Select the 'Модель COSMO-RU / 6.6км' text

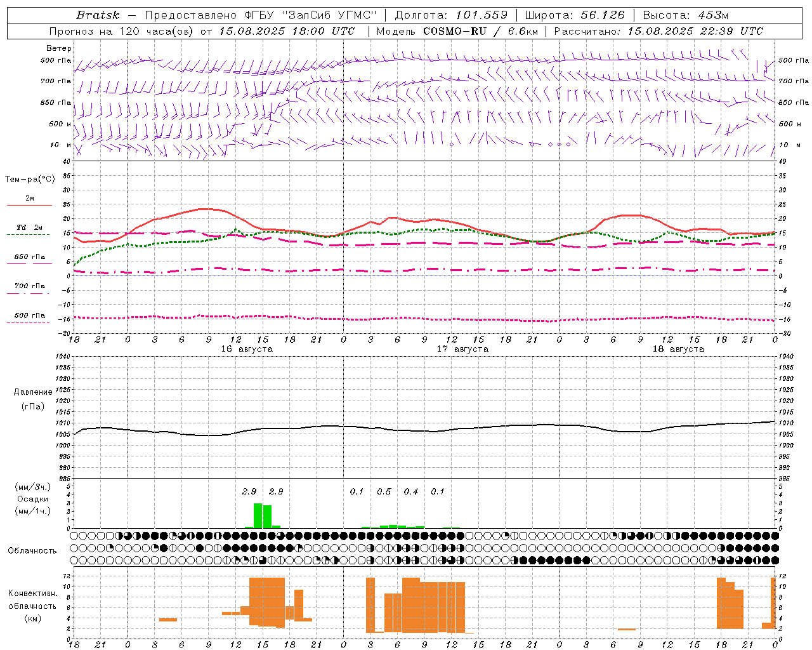pyautogui.click(x=457, y=31)
